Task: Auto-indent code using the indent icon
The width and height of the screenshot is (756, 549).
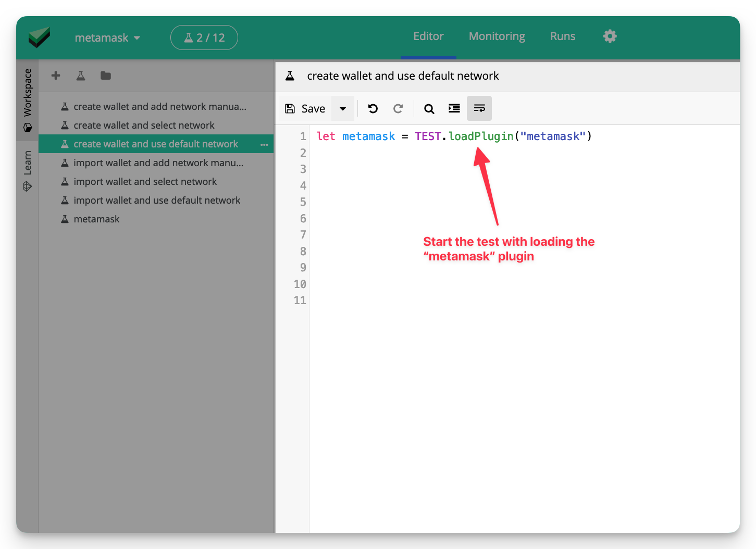Action: click(x=454, y=108)
